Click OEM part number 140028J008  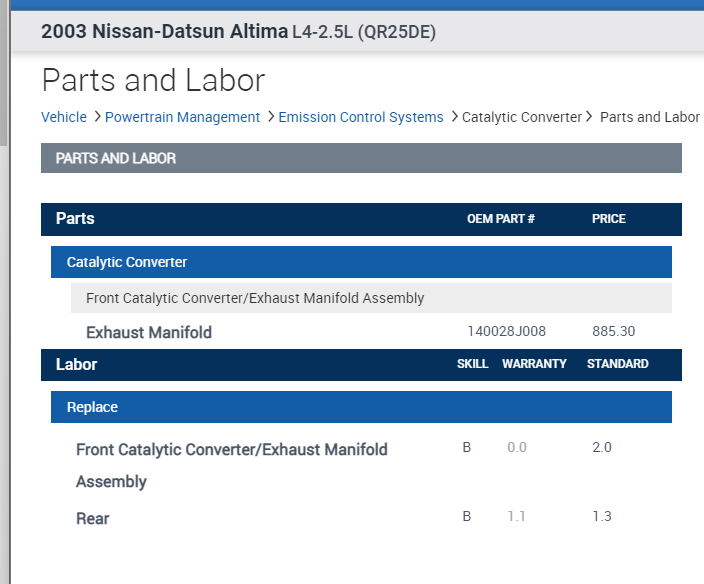[x=507, y=332]
